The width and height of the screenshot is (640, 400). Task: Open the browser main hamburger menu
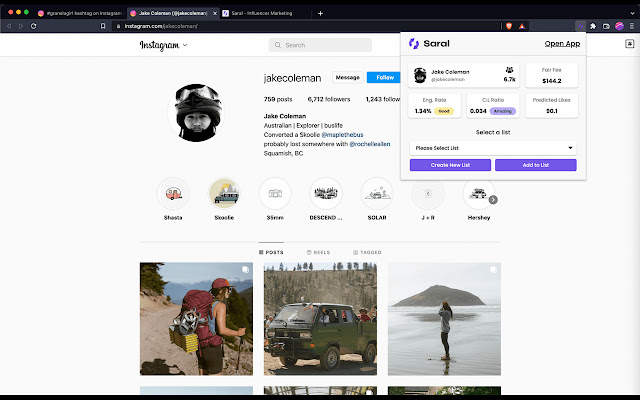pos(632,26)
